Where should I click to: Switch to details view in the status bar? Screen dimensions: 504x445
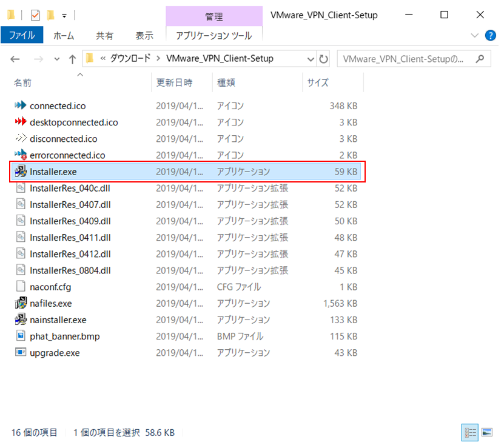coord(471,432)
